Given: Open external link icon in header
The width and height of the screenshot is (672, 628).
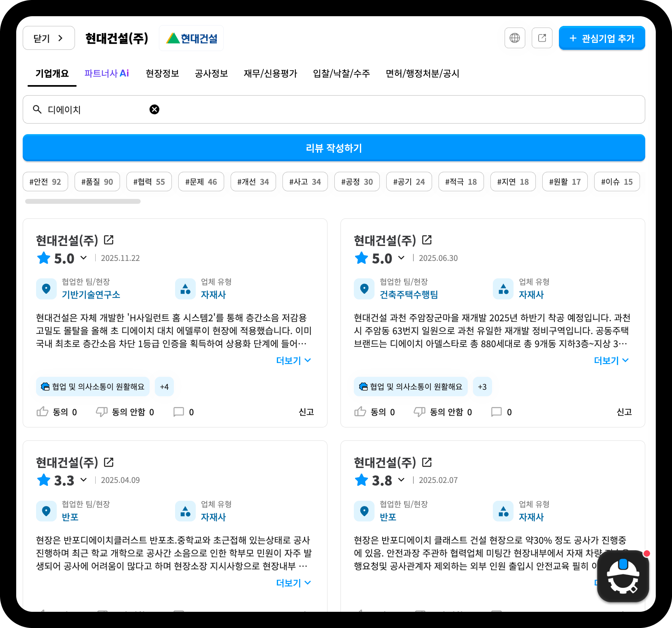Looking at the screenshot, I should (542, 38).
